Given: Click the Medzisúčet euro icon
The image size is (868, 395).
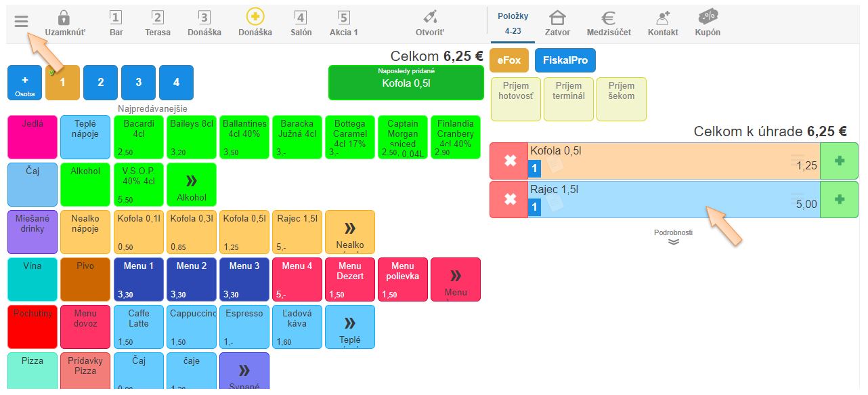Looking at the screenshot, I should point(608,18).
